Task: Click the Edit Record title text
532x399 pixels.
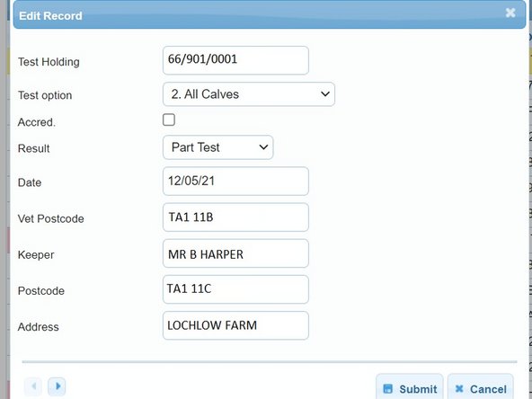Action: [x=50, y=16]
